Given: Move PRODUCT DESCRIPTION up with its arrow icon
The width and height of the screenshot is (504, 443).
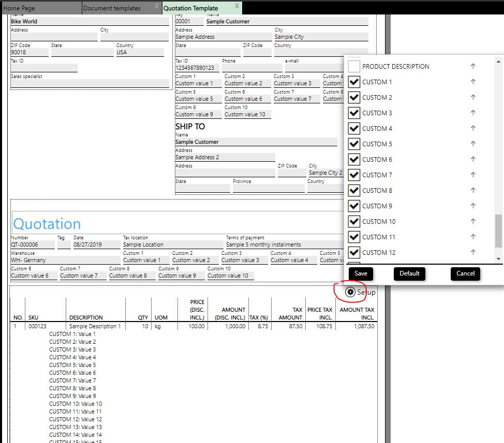Looking at the screenshot, I should [x=473, y=66].
